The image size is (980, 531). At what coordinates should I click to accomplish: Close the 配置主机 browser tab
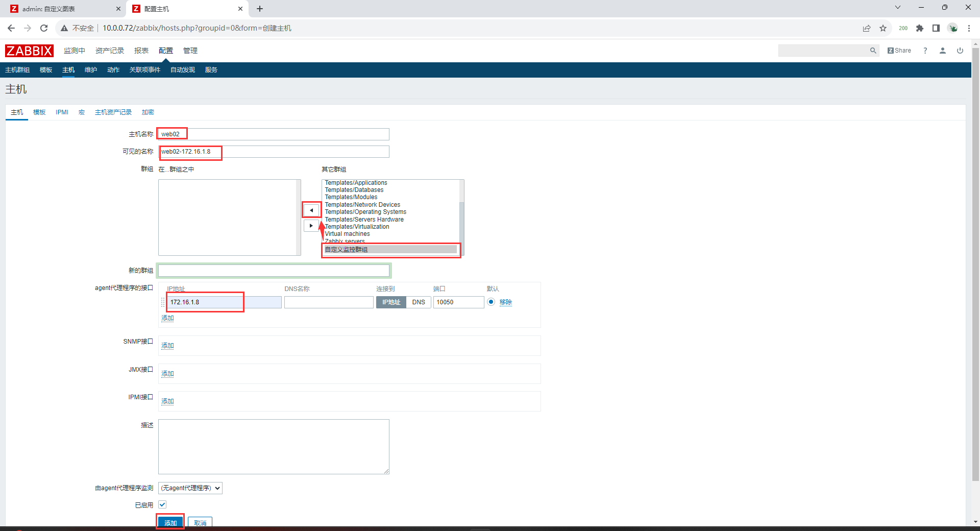click(240, 9)
